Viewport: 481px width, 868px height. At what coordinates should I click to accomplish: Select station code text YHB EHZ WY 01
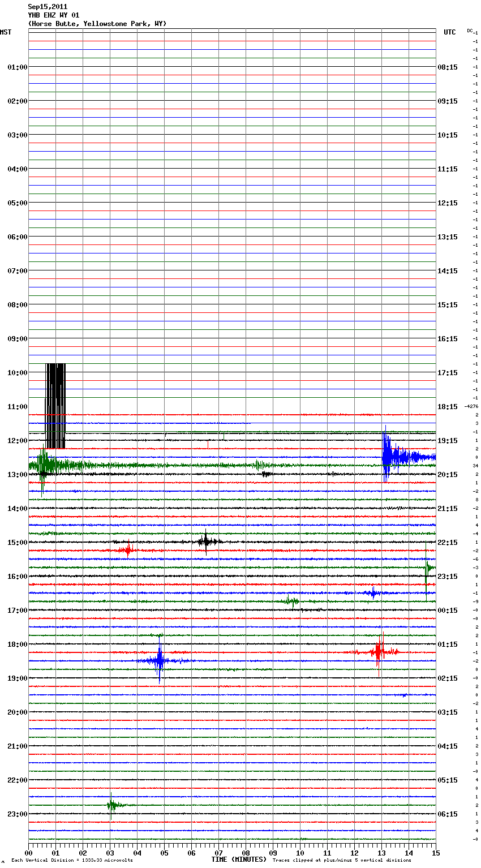[x=54, y=15]
